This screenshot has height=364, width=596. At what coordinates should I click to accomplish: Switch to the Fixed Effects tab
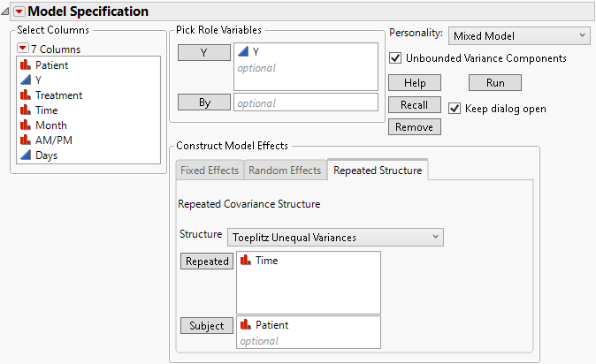(209, 171)
